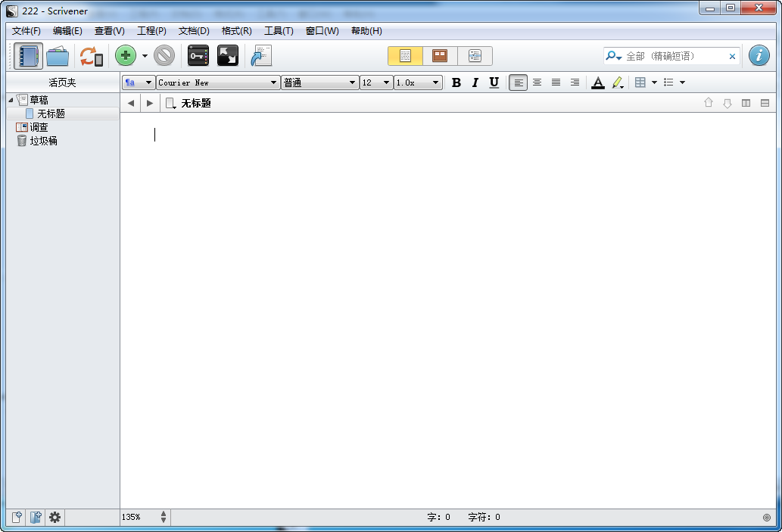The width and height of the screenshot is (782, 532).
Task: Open the Courier New font dropdown
Action: point(217,82)
